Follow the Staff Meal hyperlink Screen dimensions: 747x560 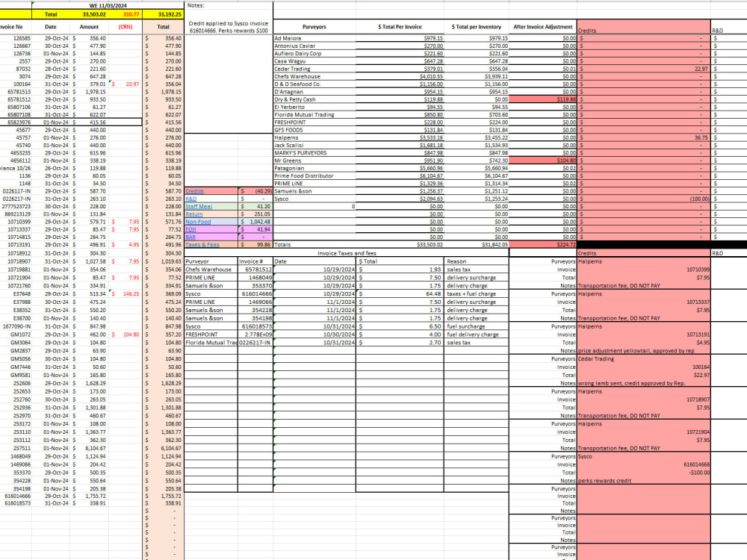click(199, 206)
